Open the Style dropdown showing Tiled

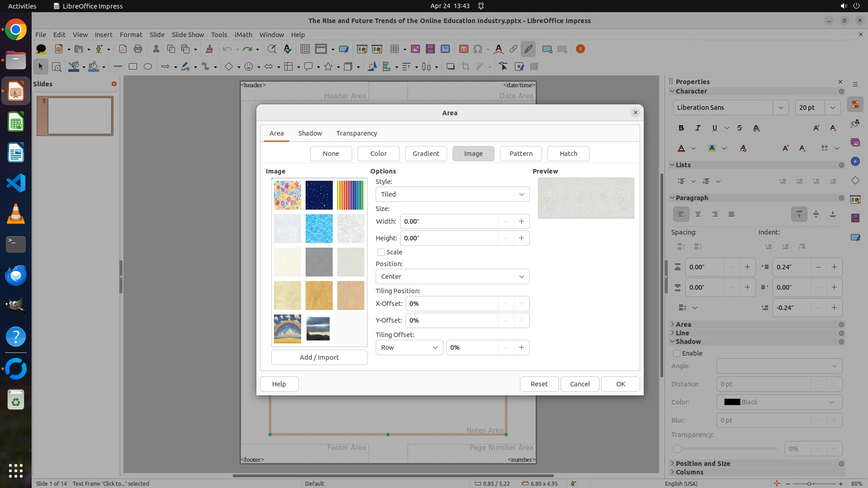click(x=452, y=194)
